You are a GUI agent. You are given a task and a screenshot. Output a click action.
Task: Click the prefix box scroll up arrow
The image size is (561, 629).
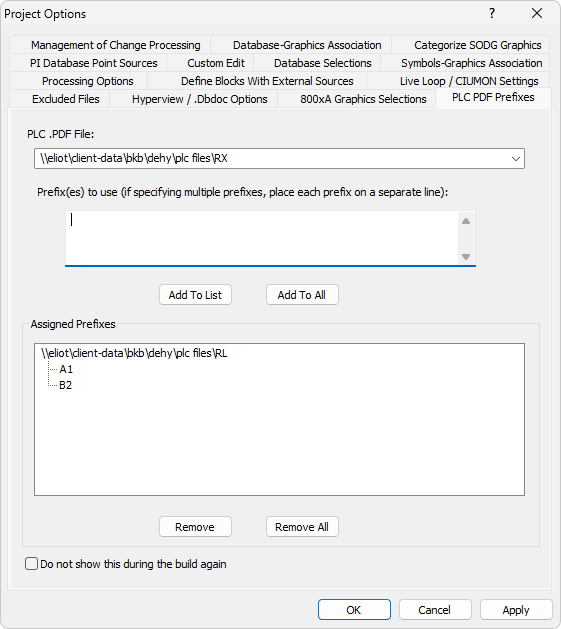point(466,221)
